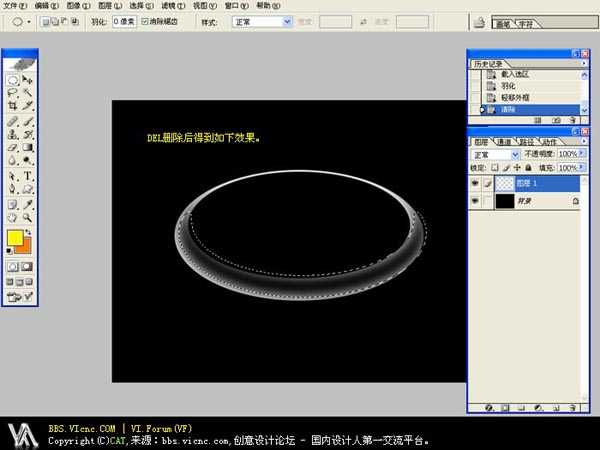Image resolution: width=600 pixels, height=450 pixels.
Task: Switch to the 通道 (Channels) tab
Action: pos(502,142)
